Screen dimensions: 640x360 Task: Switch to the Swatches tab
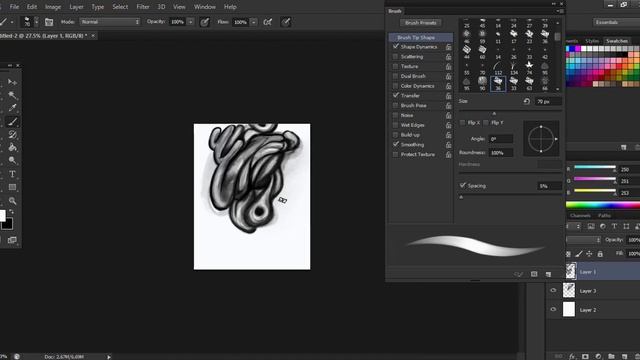pyautogui.click(x=617, y=41)
